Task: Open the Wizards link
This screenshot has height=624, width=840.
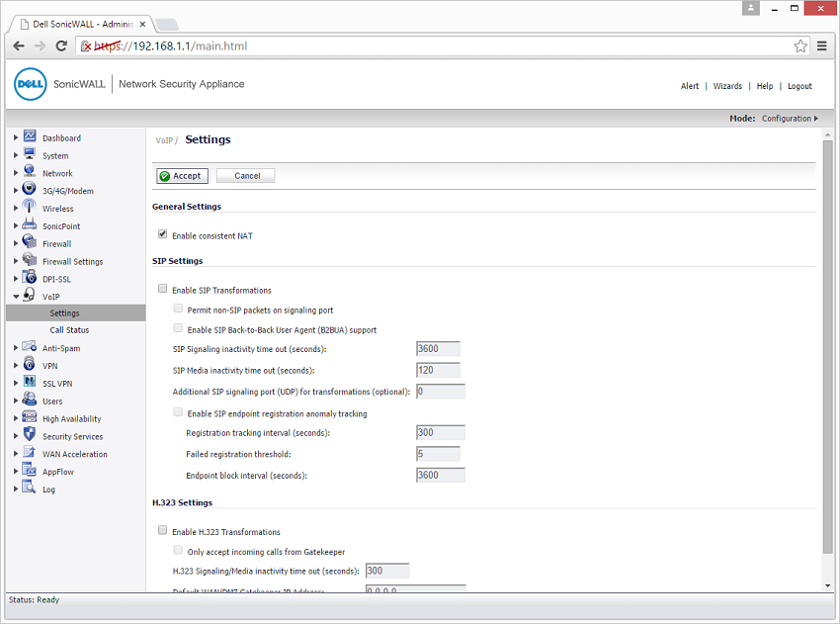Action: [x=727, y=86]
